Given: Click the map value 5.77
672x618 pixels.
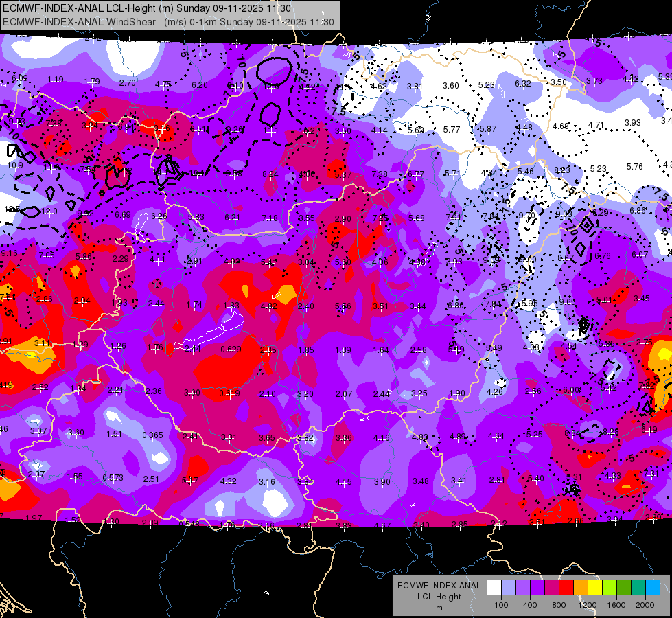Looking at the screenshot, I should pyautogui.click(x=452, y=130).
